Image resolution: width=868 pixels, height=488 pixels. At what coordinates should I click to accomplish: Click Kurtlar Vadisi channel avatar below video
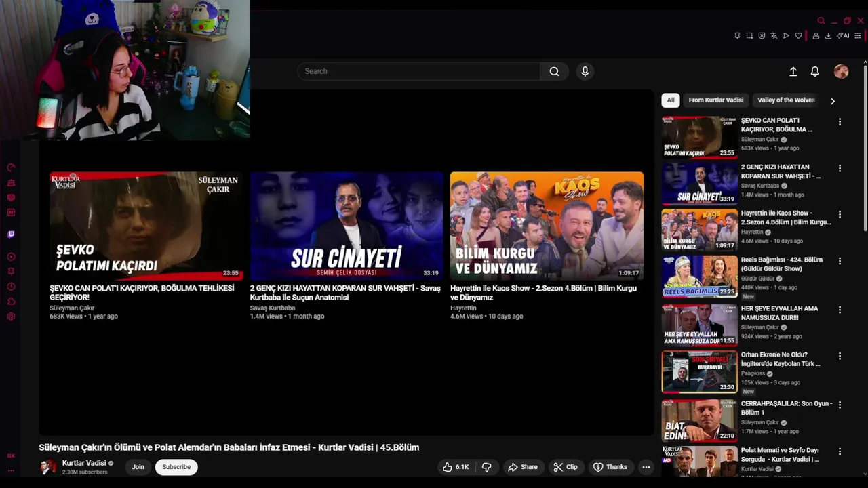(47, 467)
